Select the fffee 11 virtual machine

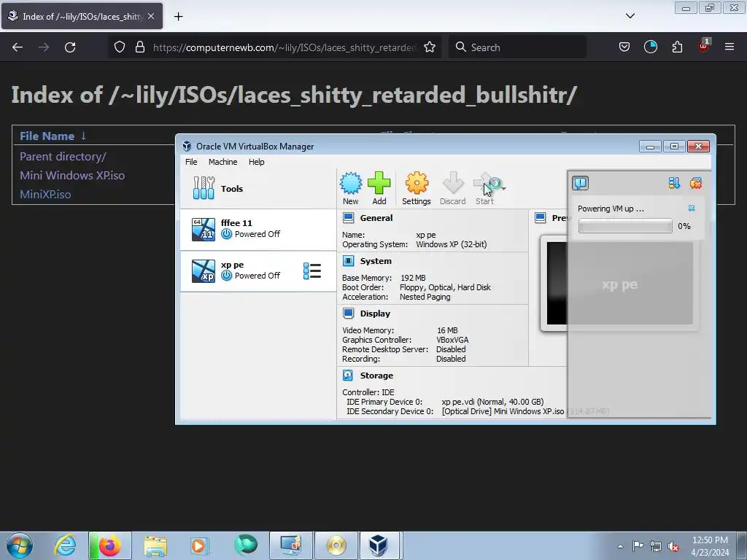tap(258, 229)
